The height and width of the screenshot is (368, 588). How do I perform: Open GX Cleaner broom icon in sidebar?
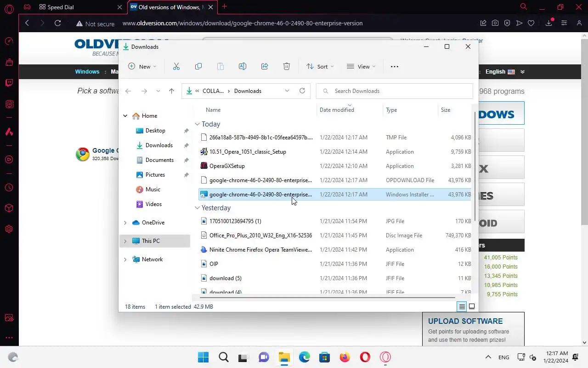pos(9,62)
